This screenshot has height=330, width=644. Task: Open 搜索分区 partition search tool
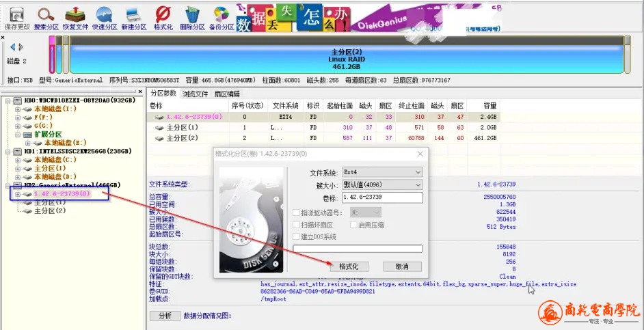coord(46,17)
